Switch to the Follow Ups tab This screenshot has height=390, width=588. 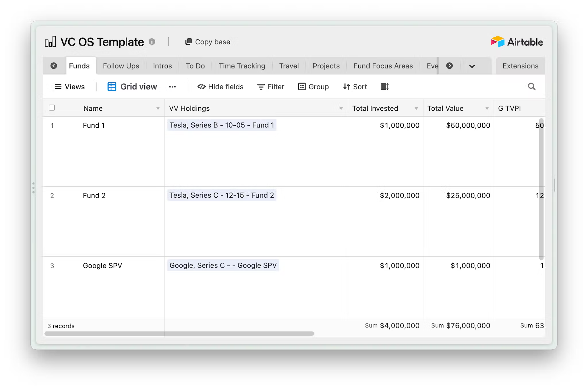(x=121, y=66)
